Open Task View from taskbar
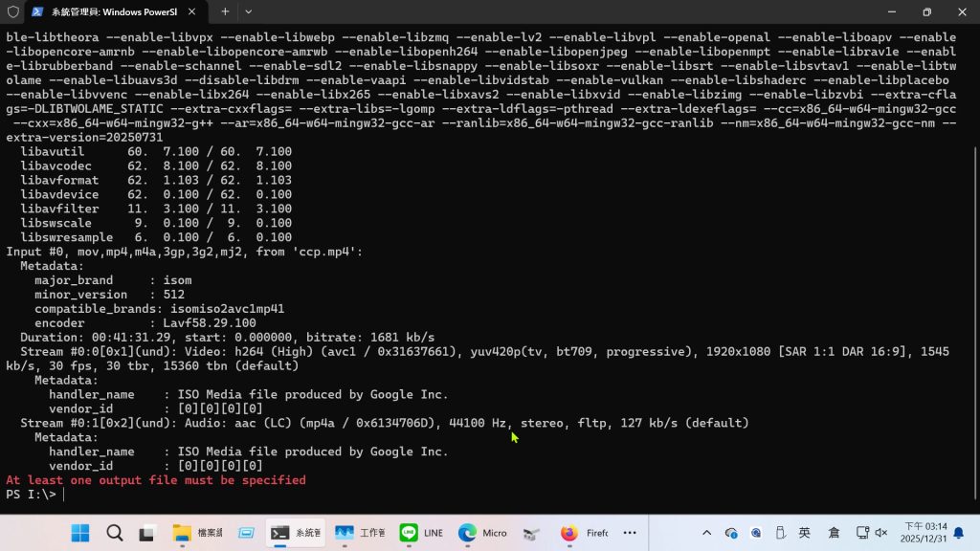The image size is (980, 551). (x=147, y=533)
